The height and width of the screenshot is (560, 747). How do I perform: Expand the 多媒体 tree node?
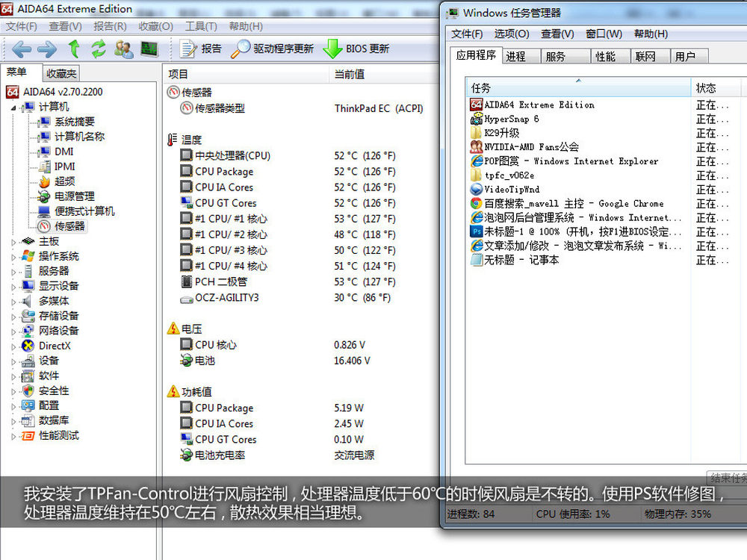click(x=13, y=302)
